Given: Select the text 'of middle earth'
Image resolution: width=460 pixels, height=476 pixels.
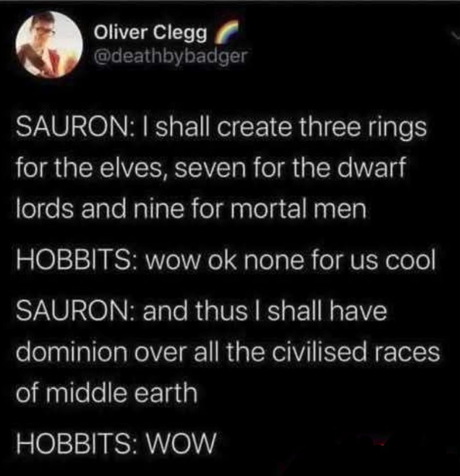Looking at the screenshot, I should [107, 393].
